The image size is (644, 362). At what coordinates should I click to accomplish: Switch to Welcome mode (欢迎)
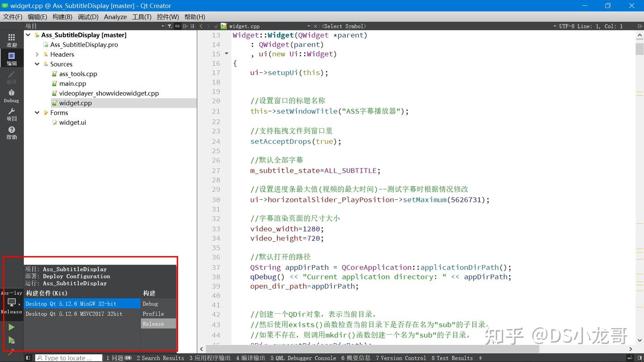pos(12,40)
